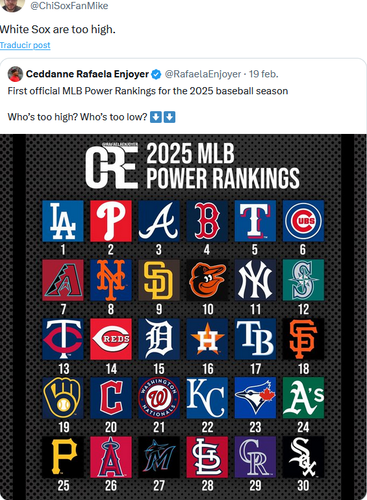Click the Dodgers LA logo ranked 1
Screen dimensions: 367x500
pos(63,221)
